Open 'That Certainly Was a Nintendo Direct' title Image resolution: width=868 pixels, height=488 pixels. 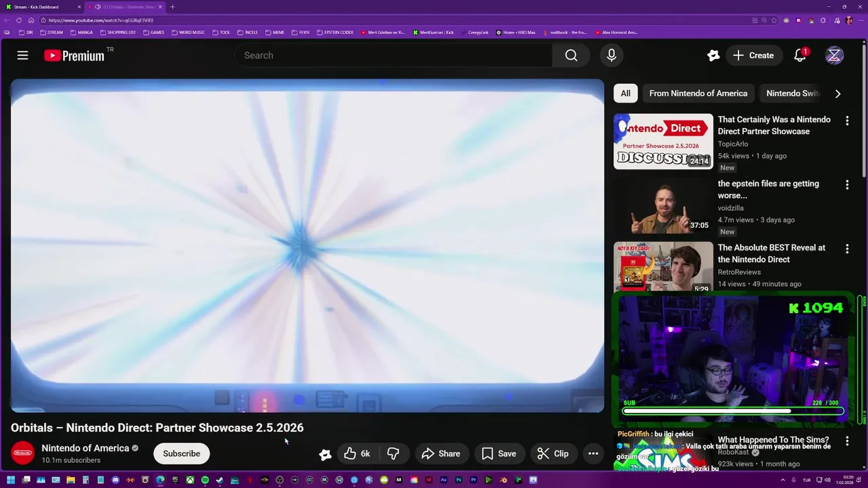(774, 125)
